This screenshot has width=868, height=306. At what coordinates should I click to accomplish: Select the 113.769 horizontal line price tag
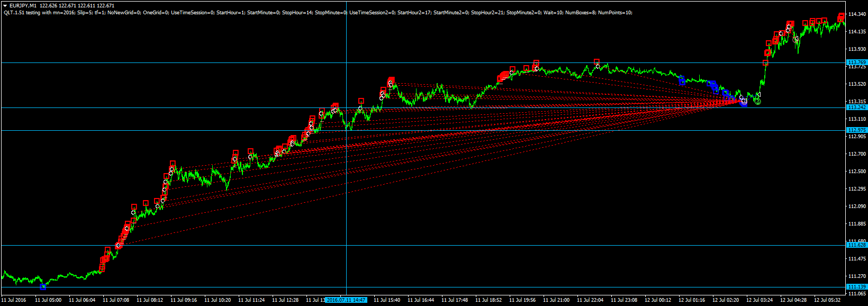(857, 62)
